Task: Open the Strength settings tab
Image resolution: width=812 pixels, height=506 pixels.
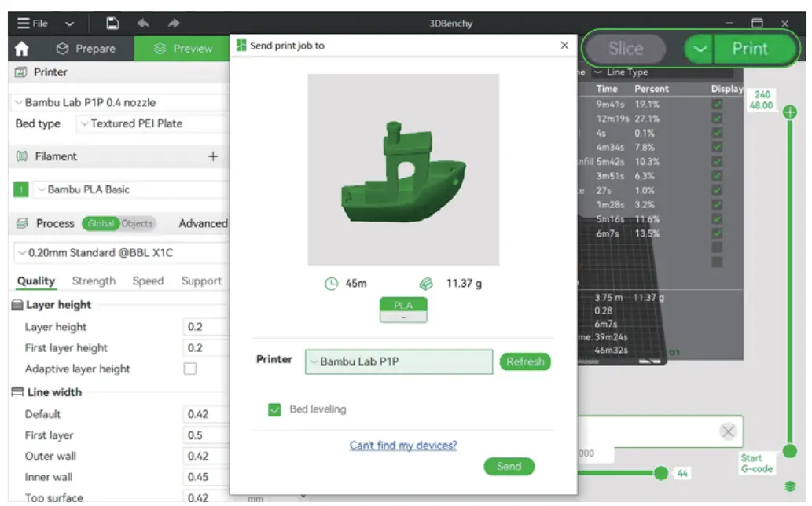Action: coord(94,281)
